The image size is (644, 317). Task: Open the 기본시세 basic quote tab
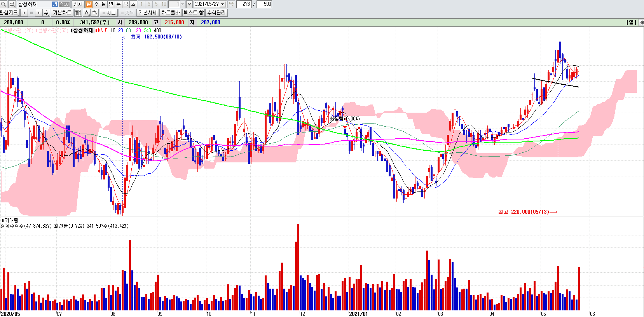(148, 13)
